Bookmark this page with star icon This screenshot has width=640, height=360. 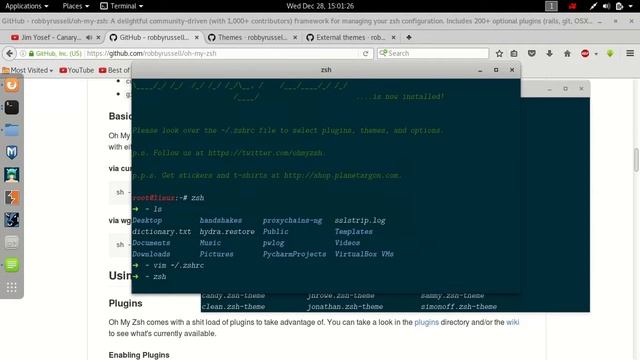(499, 53)
